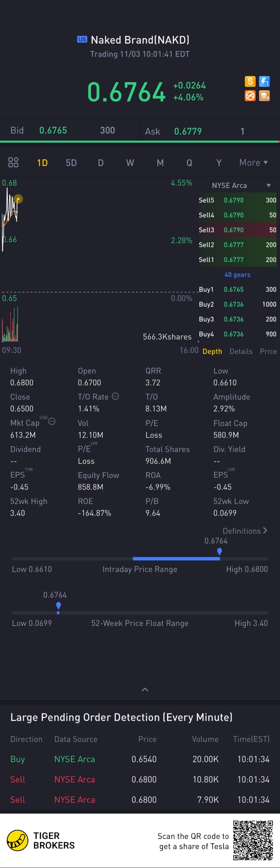This screenshot has width=280, height=868.
Task: Tap the 566.3Kshares volume label
Action: [x=167, y=337]
